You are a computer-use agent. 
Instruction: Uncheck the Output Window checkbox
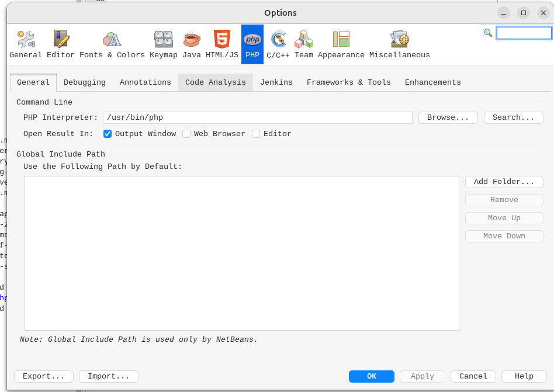point(108,134)
